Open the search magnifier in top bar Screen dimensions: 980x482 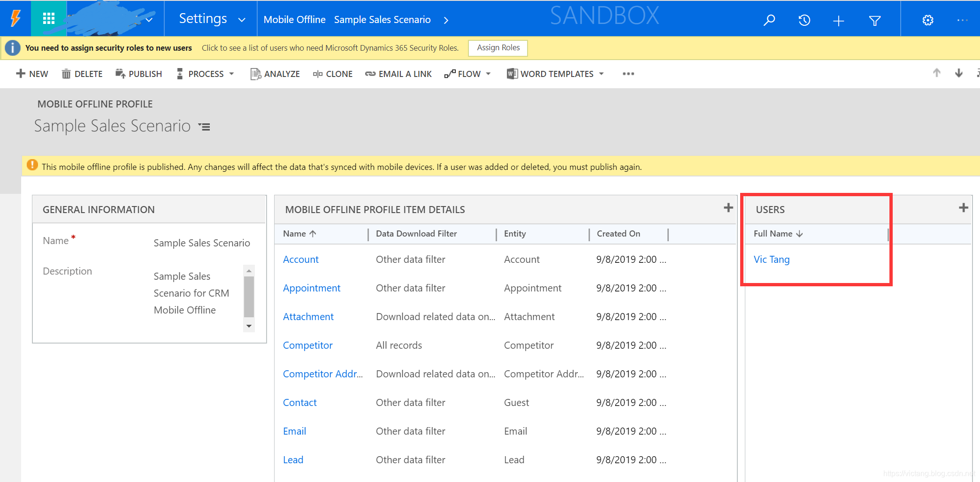pos(769,20)
